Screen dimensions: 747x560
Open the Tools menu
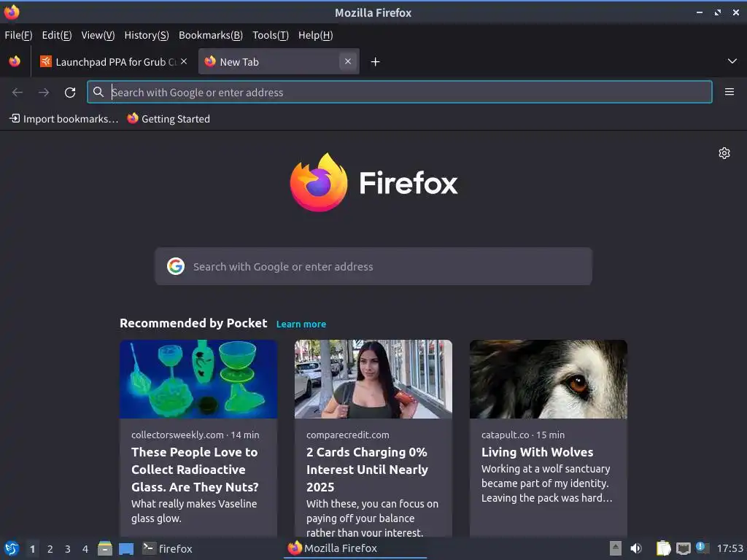[x=271, y=35]
